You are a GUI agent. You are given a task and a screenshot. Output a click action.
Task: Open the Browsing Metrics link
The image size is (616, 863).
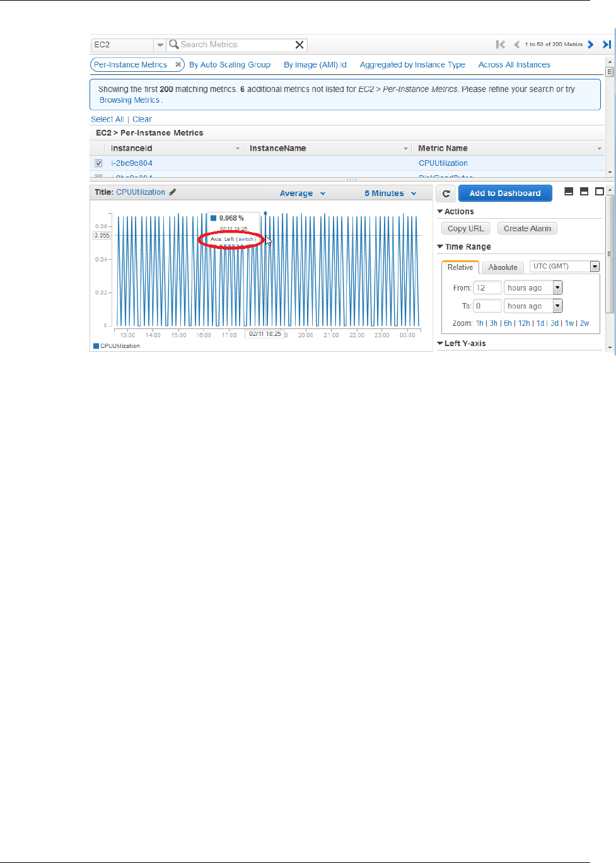[x=129, y=100]
